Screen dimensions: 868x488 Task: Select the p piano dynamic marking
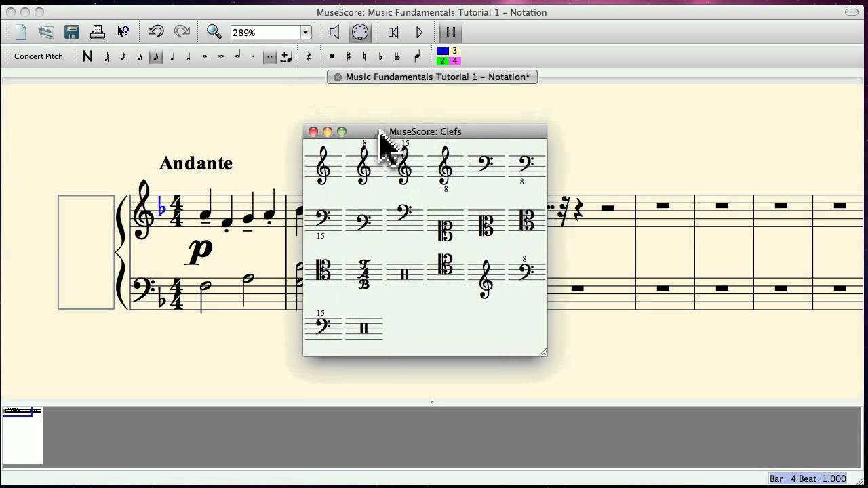click(200, 251)
